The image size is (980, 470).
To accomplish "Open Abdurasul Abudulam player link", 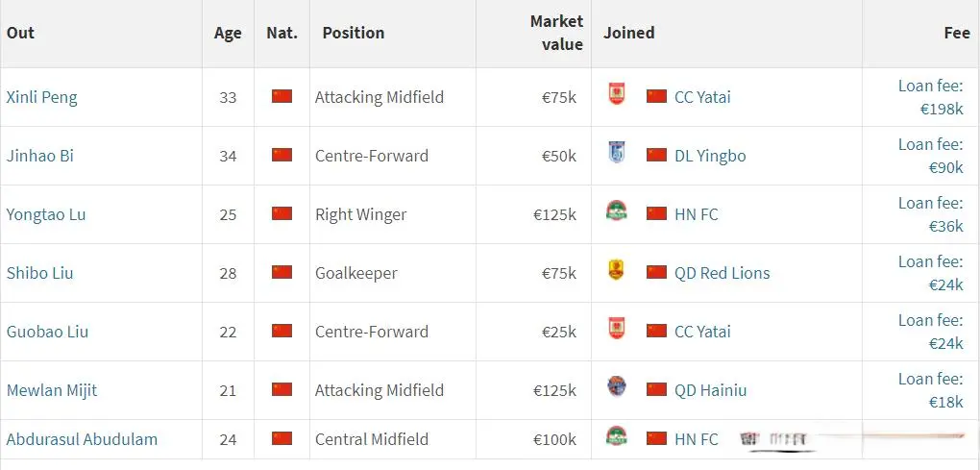I will 82,439.
